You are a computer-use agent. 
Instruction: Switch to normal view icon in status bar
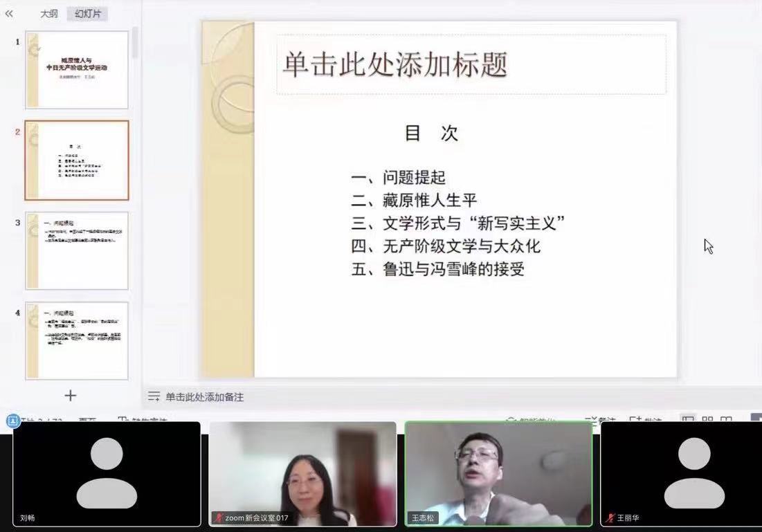pos(687,420)
